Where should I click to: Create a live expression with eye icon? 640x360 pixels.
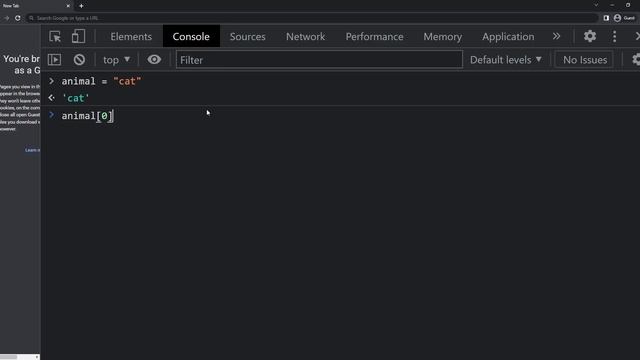click(154, 60)
